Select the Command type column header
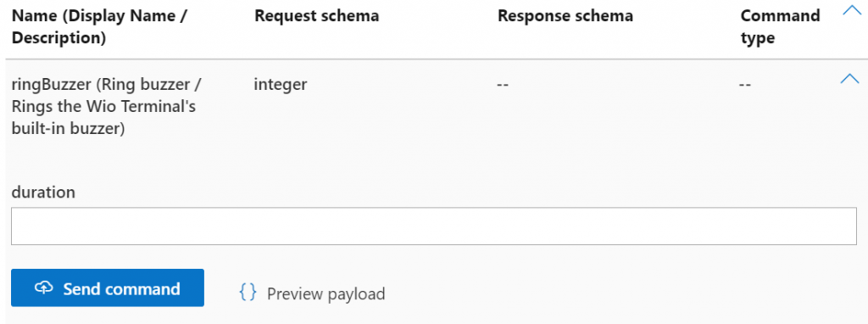 [780, 27]
